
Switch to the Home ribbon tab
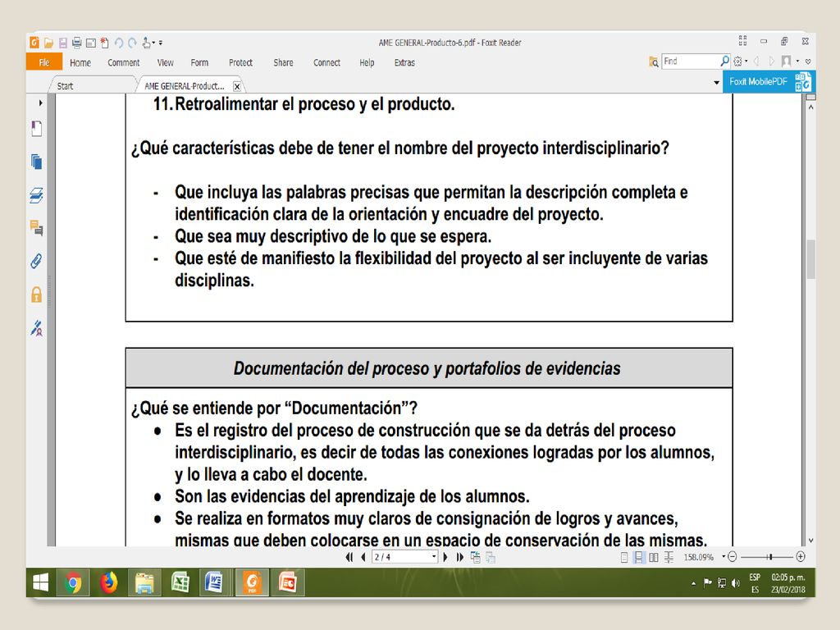point(80,62)
